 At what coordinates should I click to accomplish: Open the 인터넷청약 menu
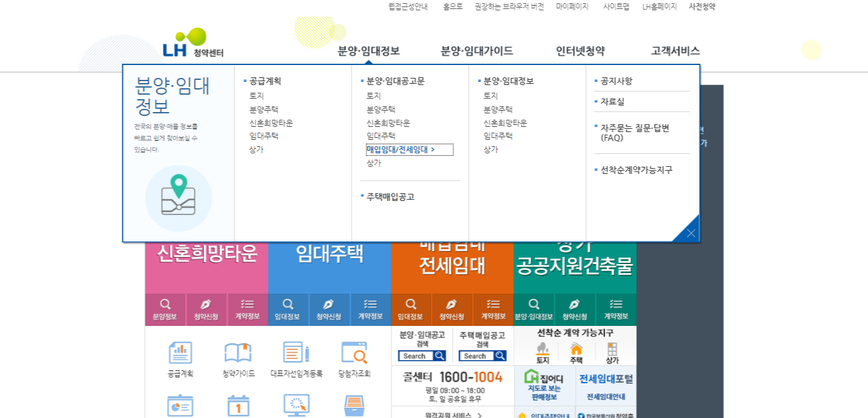pos(581,50)
